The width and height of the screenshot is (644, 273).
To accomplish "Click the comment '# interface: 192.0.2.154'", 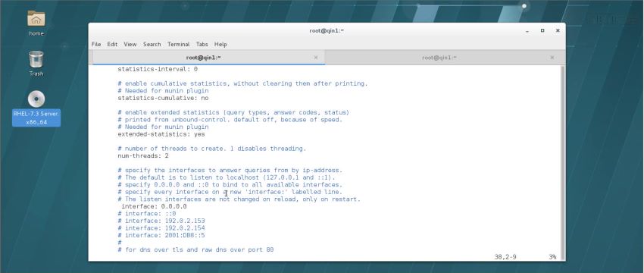I will pos(161,228).
